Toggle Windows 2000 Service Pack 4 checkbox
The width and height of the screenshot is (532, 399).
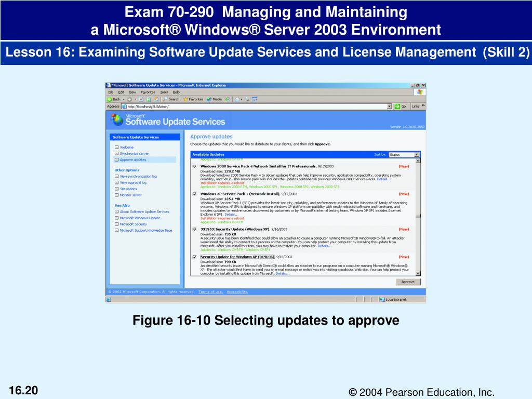point(194,167)
